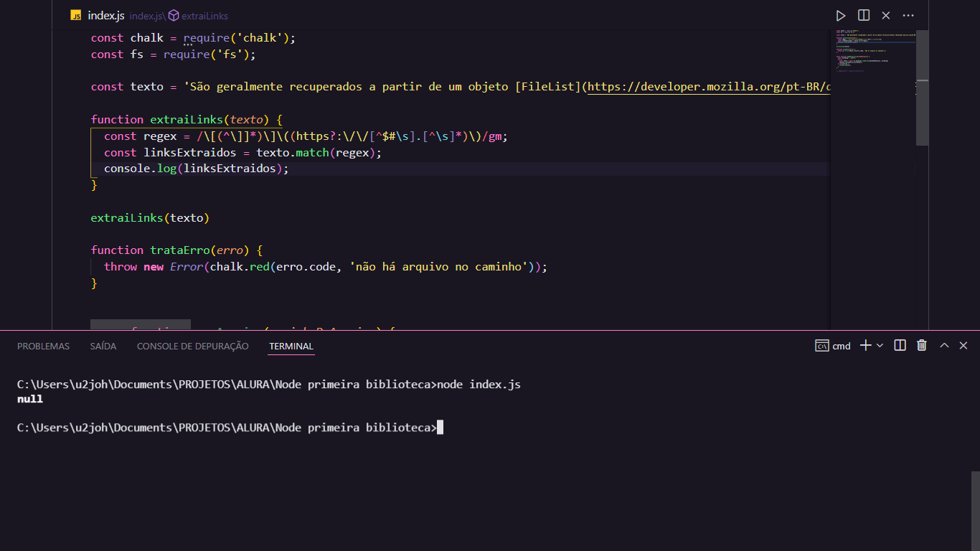
Task: Split the terminal pane
Action: tap(900, 346)
